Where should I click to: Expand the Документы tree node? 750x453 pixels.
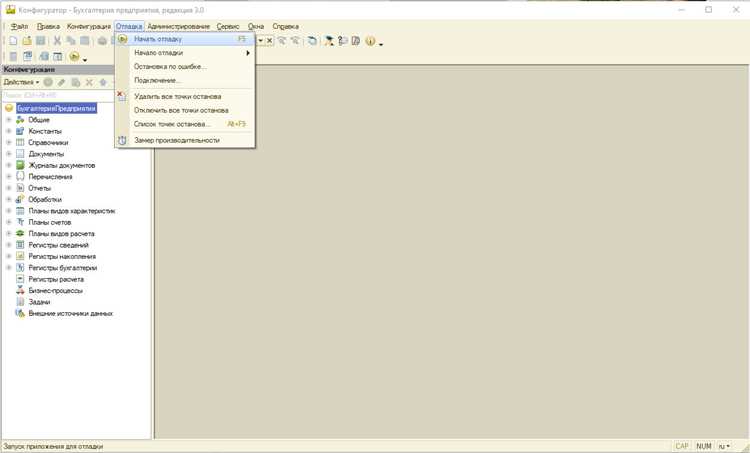9,154
